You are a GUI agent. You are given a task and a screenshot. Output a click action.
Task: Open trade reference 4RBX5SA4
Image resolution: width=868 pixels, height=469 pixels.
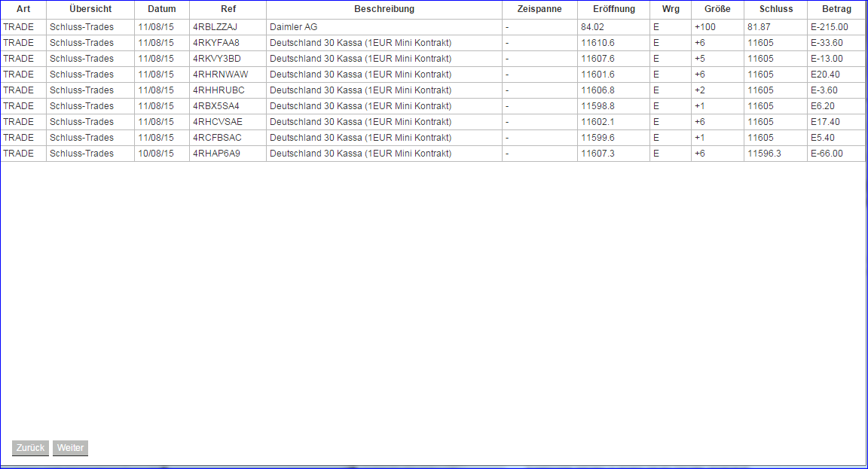pyautogui.click(x=216, y=105)
